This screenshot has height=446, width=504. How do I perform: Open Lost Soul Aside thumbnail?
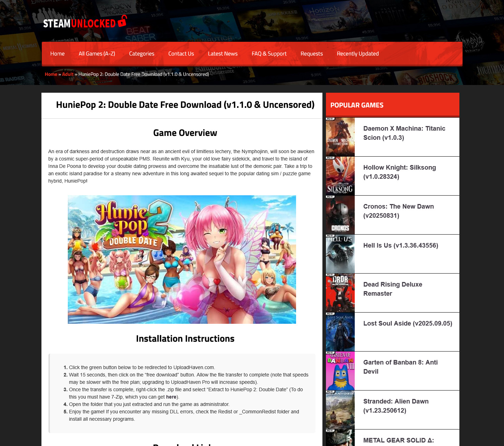(340, 332)
